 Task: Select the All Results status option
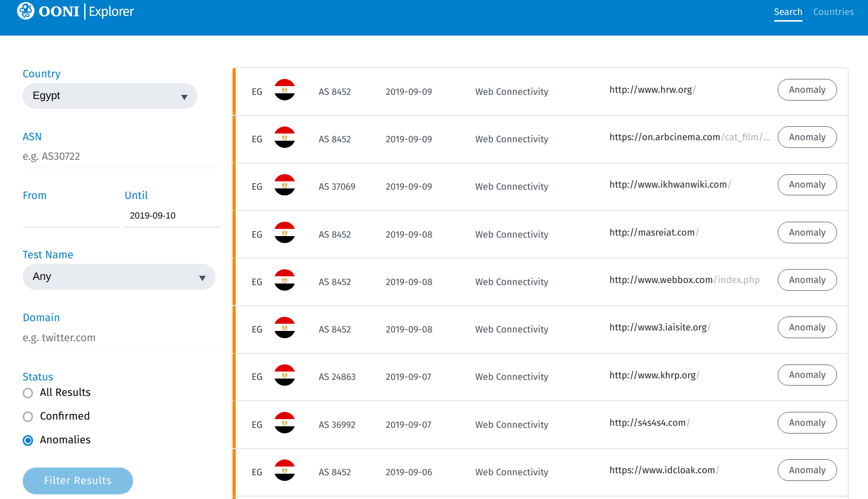click(x=28, y=393)
